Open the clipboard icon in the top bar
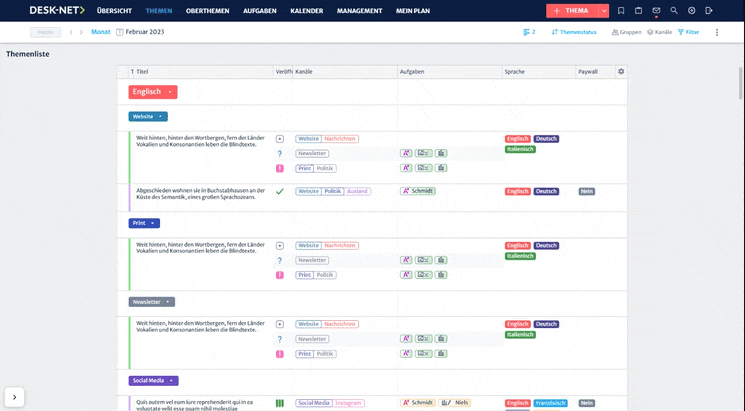Screen dimensions: 745x411 click(x=638, y=10)
